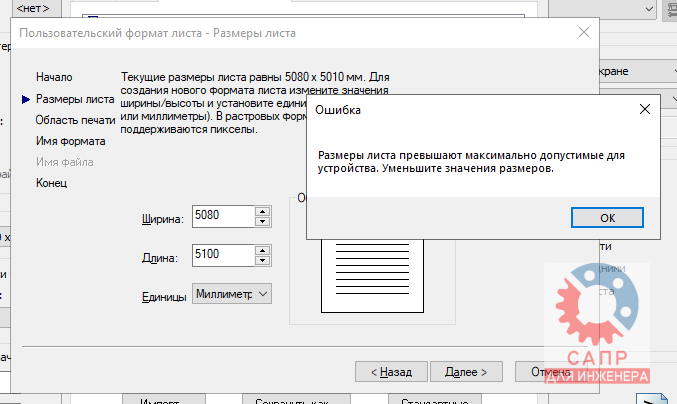Viewport: 677px width, 404px height.
Task: Confirm the error dialog with OK
Action: click(607, 218)
